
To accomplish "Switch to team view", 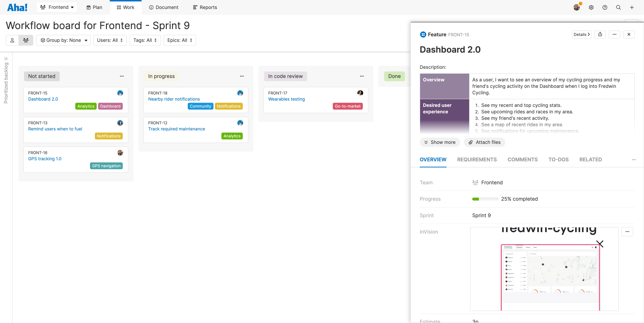I will point(26,40).
